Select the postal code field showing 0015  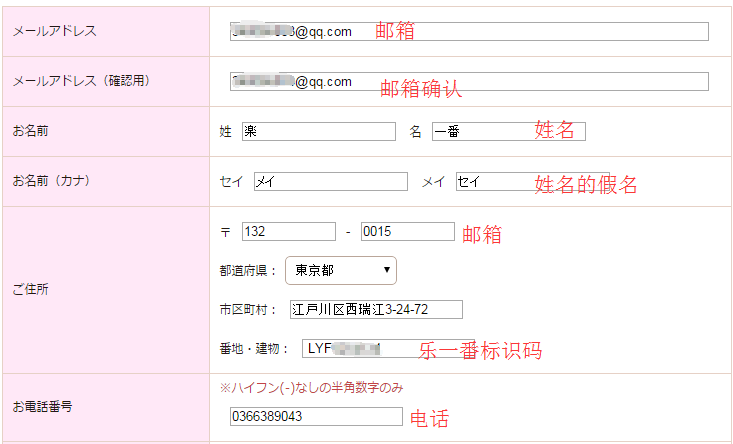pyautogui.click(x=407, y=232)
